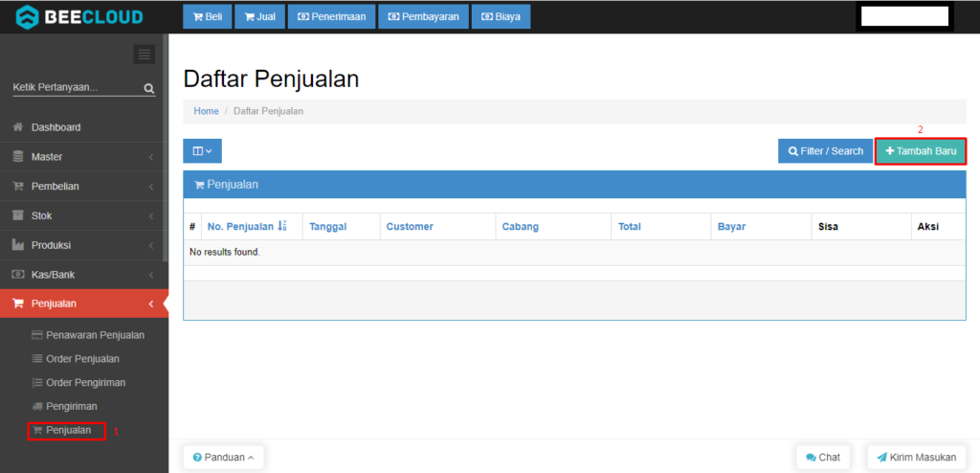
Task: Open the Master menu
Action: [84, 156]
